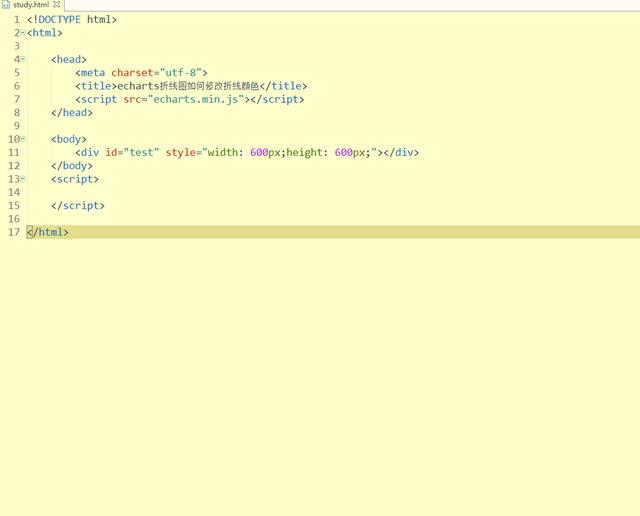
Task: Click the closing head tag on line 8
Action: [x=72, y=113]
